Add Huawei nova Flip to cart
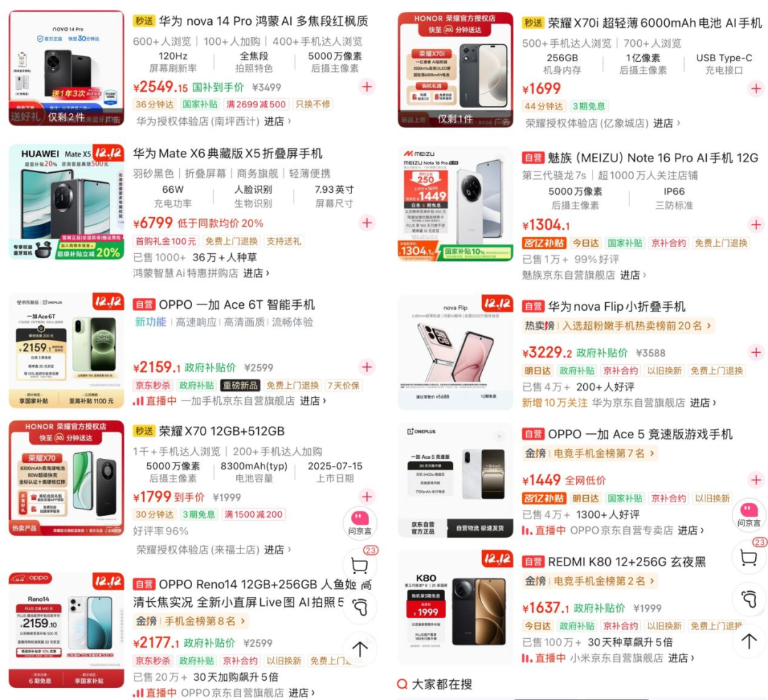The image size is (768, 700). point(756,352)
